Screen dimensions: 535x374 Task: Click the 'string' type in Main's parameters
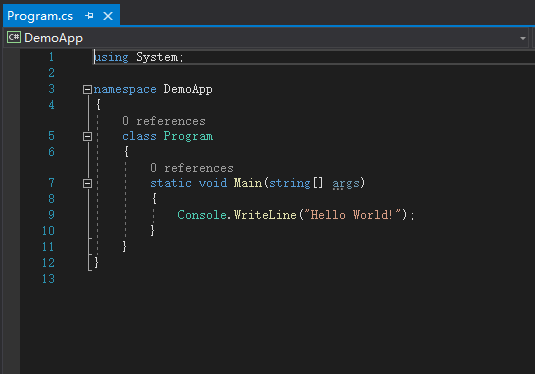[290, 183]
